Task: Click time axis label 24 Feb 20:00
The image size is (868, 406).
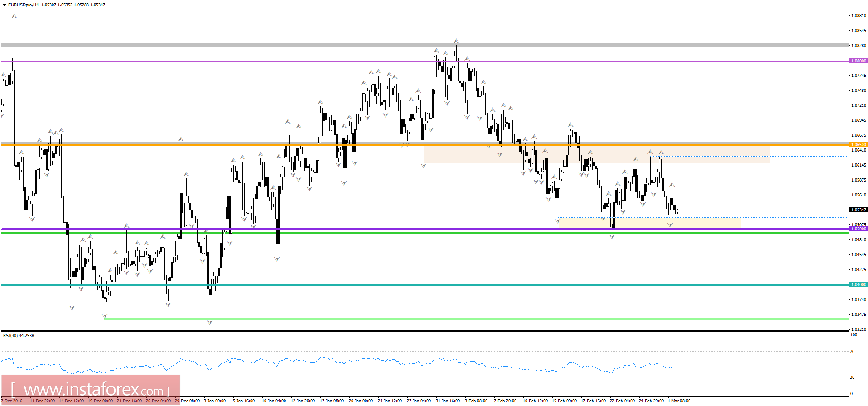Action: click(651, 401)
